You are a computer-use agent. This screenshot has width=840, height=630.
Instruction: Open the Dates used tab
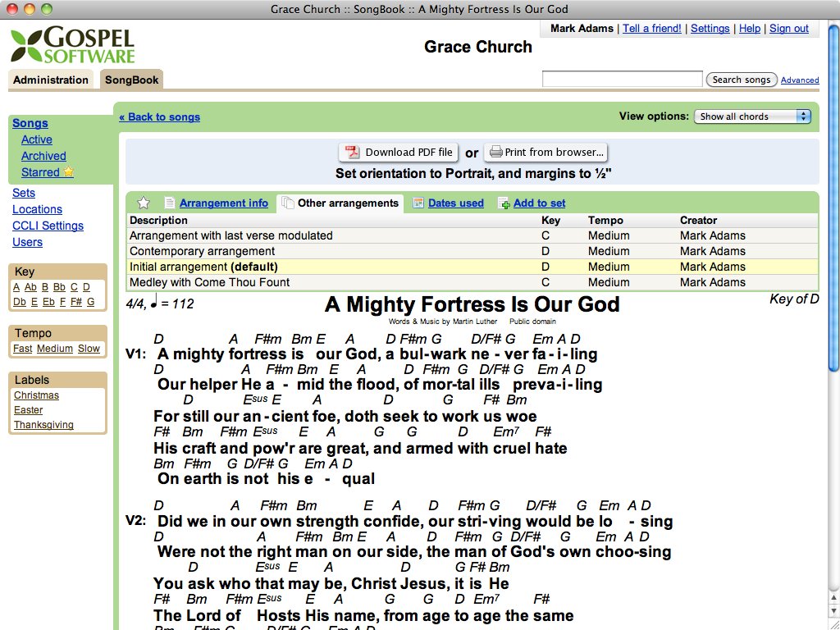click(456, 203)
